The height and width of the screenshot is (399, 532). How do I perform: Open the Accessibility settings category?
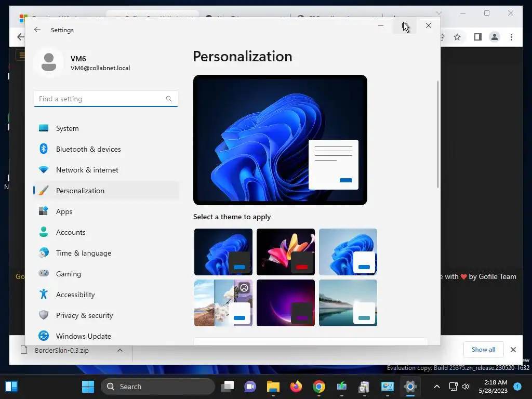point(106,295)
